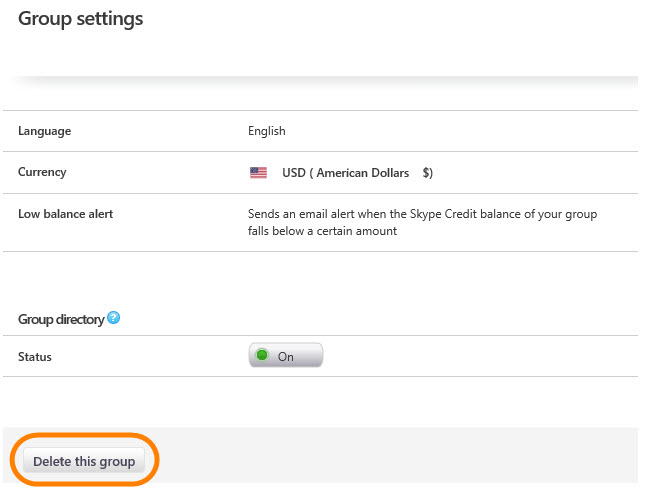Click the US flag currency icon
Viewport: 650px width, 500px height.
[258, 173]
